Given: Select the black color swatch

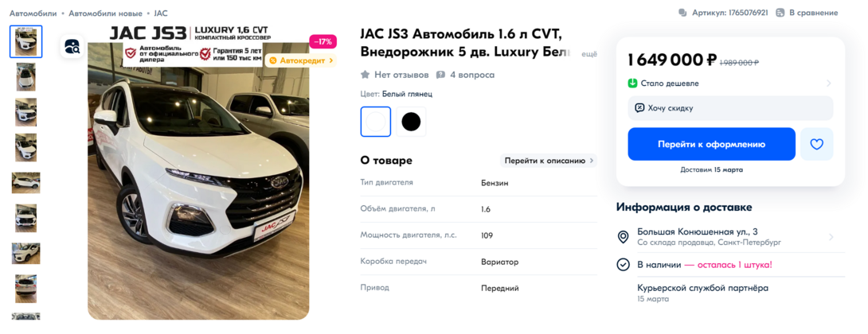Looking at the screenshot, I should tap(411, 122).
